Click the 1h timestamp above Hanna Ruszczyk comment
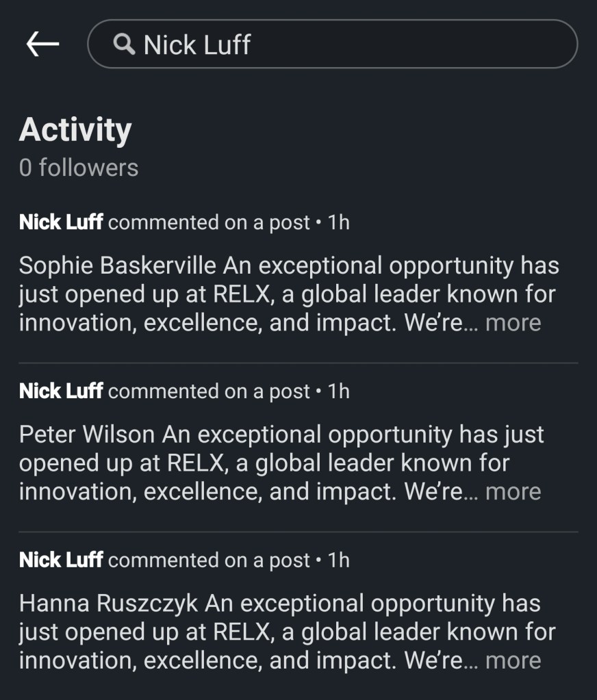The width and height of the screenshot is (597, 700). pyautogui.click(x=339, y=560)
